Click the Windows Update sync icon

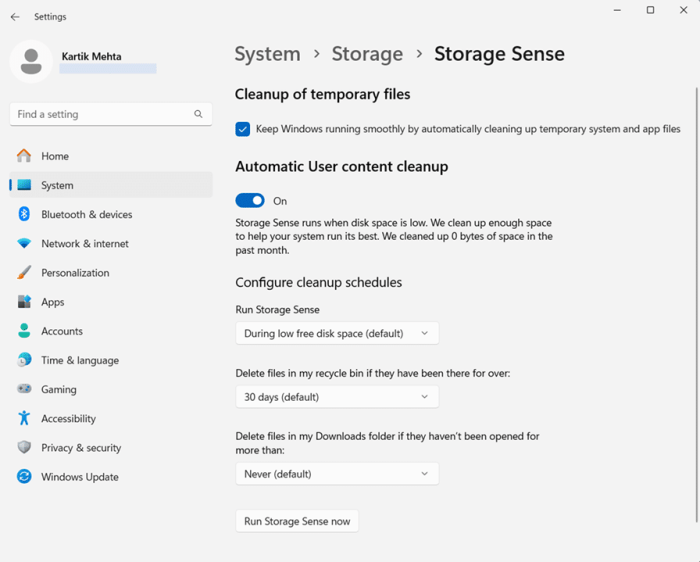[24, 476]
